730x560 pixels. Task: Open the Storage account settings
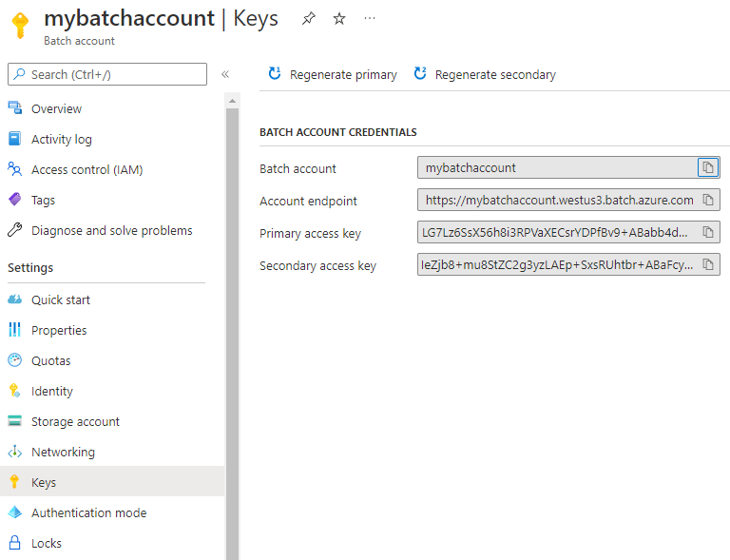coord(75,421)
